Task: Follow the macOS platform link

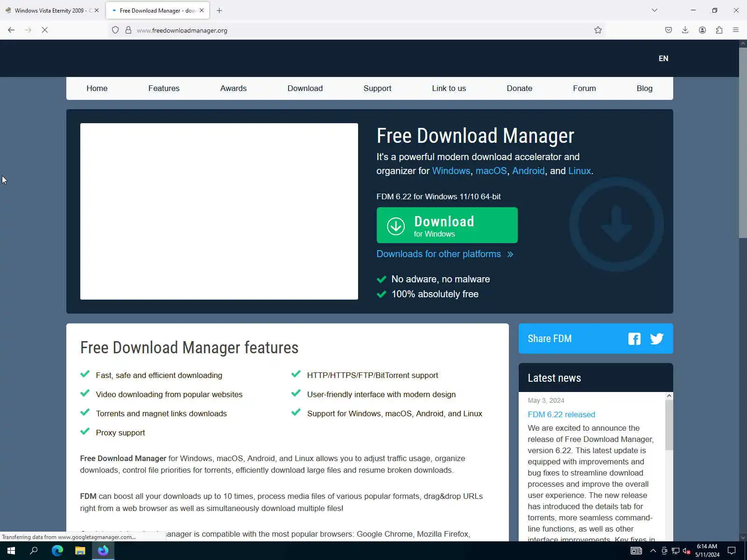Action: coord(491,171)
